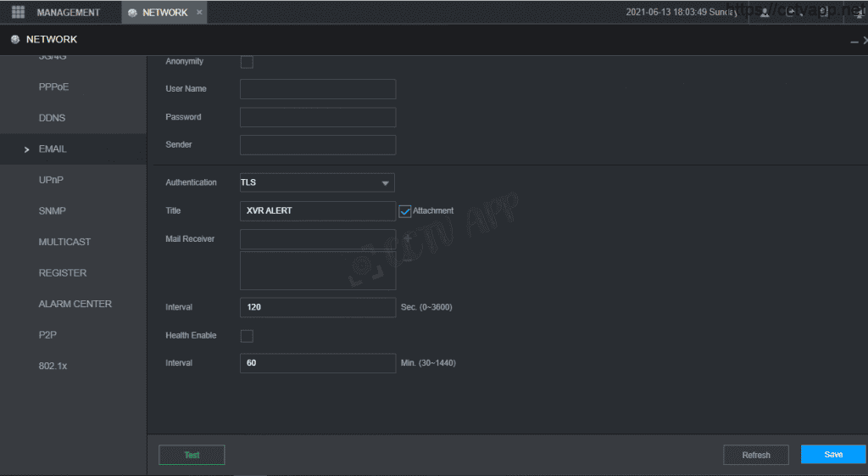This screenshot has width=868, height=476.
Task: Focus the Title field showing XVR ALERT
Action: click(x=318, y=211)
